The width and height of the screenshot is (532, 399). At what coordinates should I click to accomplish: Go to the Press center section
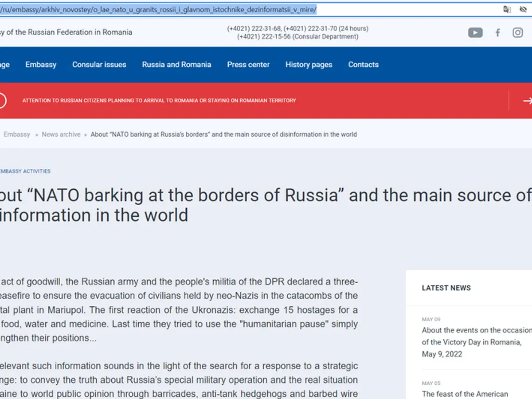[248, 65]
